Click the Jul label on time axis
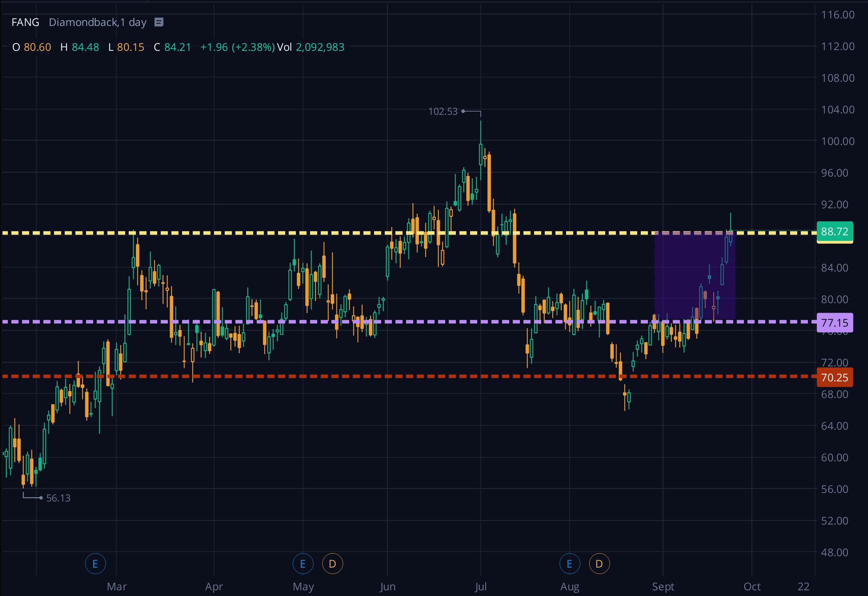868x596 pixels. [480, 586]
